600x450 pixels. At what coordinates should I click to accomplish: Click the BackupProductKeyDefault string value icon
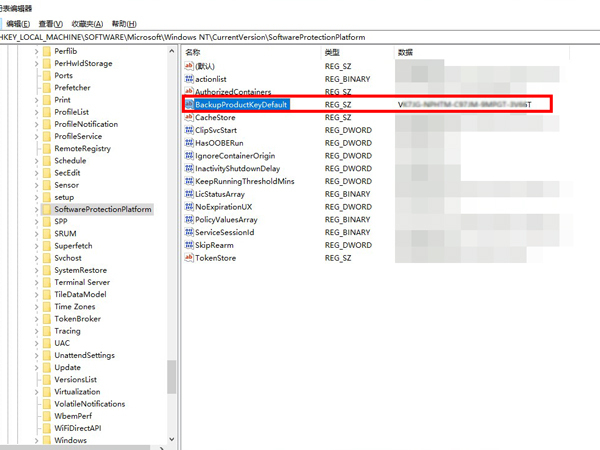coord(189,104)
